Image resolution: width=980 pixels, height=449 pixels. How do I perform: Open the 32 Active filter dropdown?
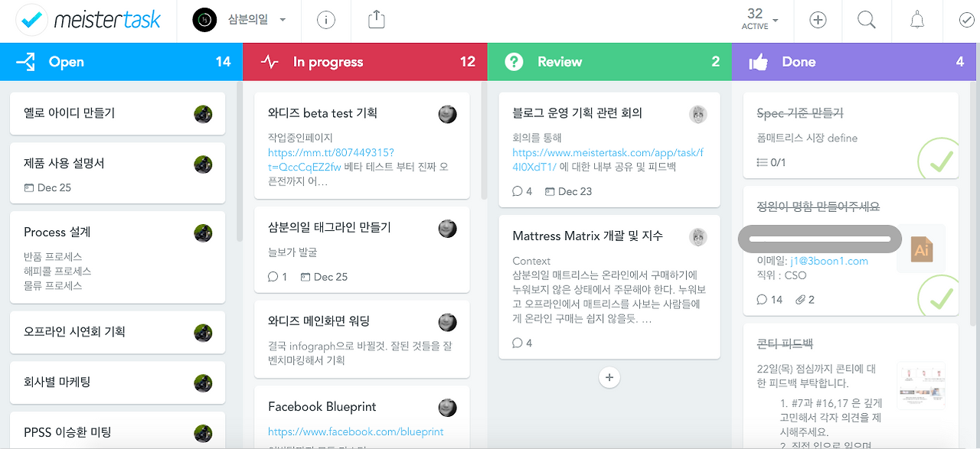760,18
